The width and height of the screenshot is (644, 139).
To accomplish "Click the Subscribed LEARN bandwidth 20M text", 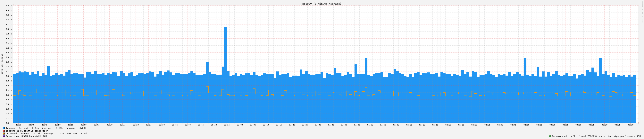I will tap(26, 136).
